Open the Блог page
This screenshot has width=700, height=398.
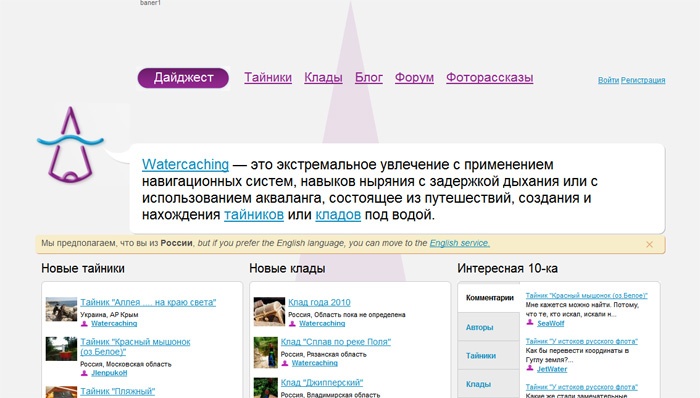(x=369, y=78)
